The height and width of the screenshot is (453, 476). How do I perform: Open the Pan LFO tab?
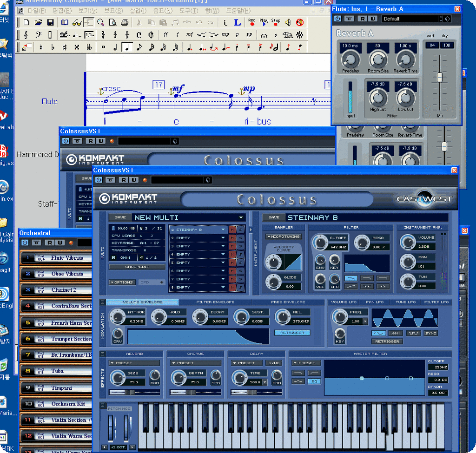[x=375, y=302]
